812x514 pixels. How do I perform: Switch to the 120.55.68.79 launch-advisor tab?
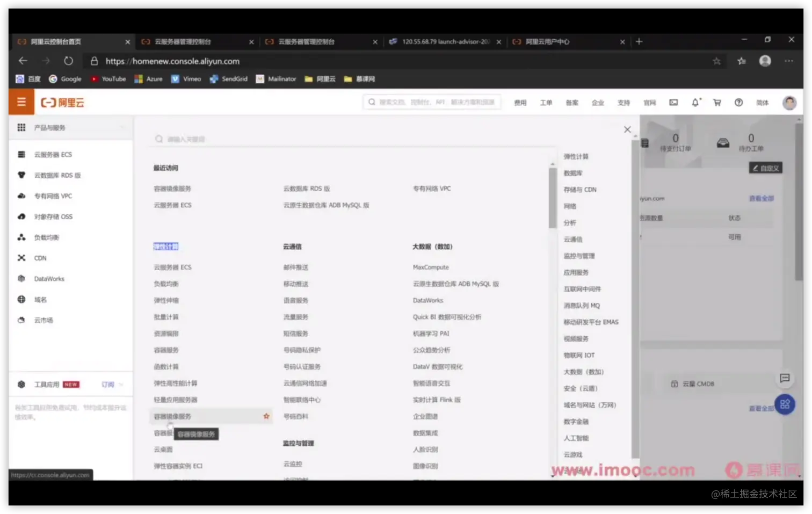[x=445, y=41]
